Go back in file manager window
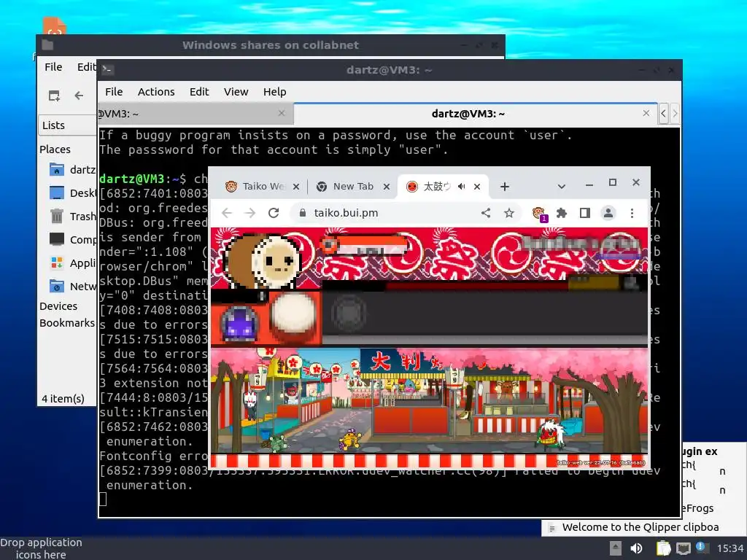The image size is (747, 560). tap(79, 96)
